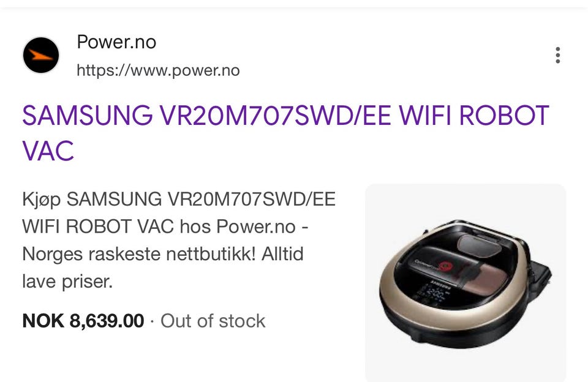Screen dimensions: 588x382
Task: Open SAMSUNG VR20M707SWD/EE WIFI ROBOT title link
Action: (x=285, y=133)
